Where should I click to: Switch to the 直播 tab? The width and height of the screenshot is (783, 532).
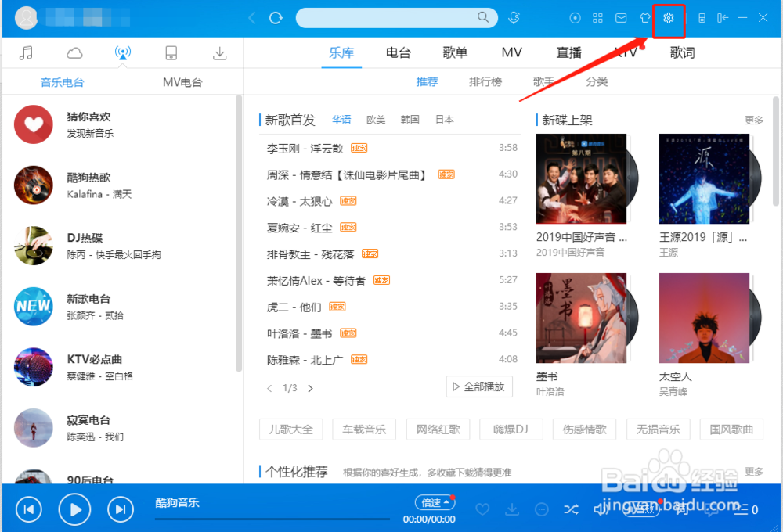click(568, 53)
